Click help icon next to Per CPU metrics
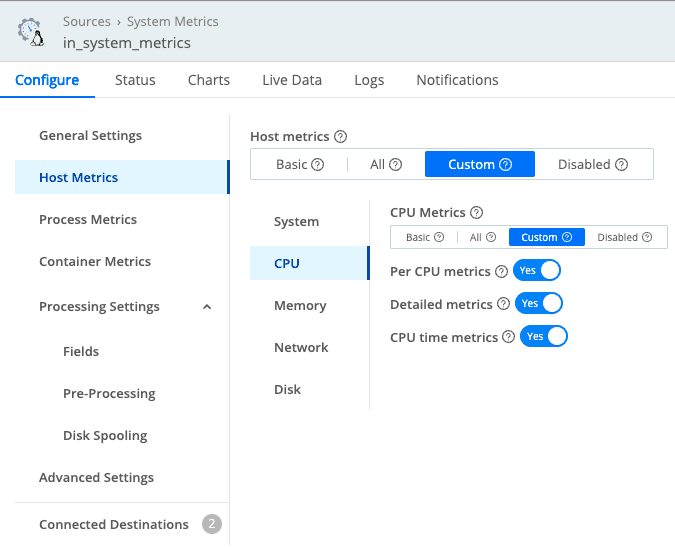The height and width of the screenshot is (547, 675). (501, 271)
